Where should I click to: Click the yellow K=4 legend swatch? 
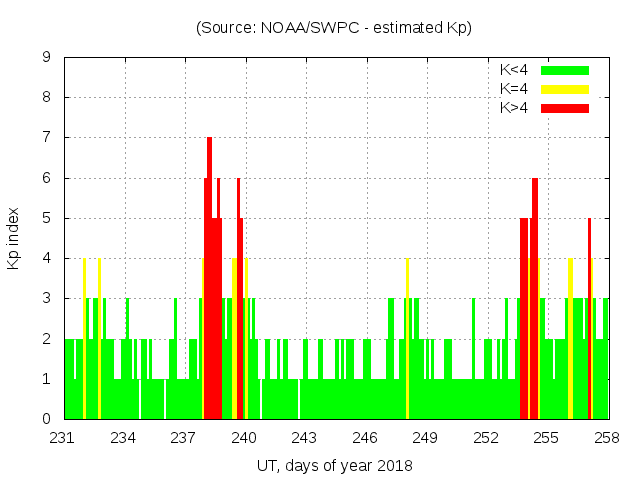565,89
